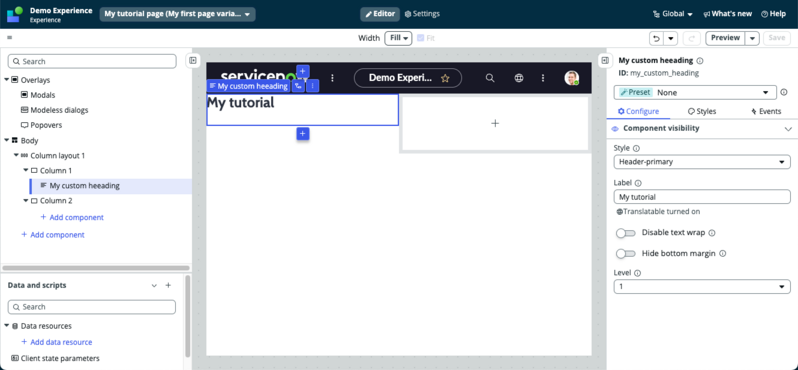
Task: Click the parent selector icon on heading toolbar
Action: [x=298, y=86]
